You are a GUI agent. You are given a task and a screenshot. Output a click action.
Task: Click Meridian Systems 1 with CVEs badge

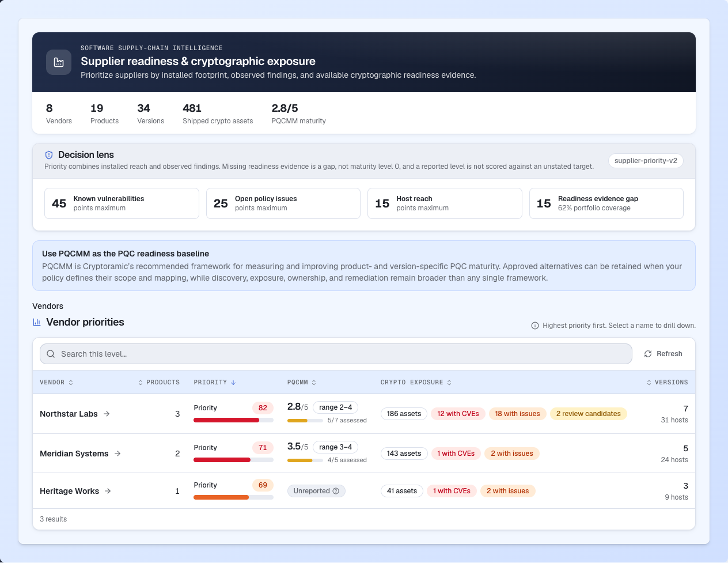point(456,454)
